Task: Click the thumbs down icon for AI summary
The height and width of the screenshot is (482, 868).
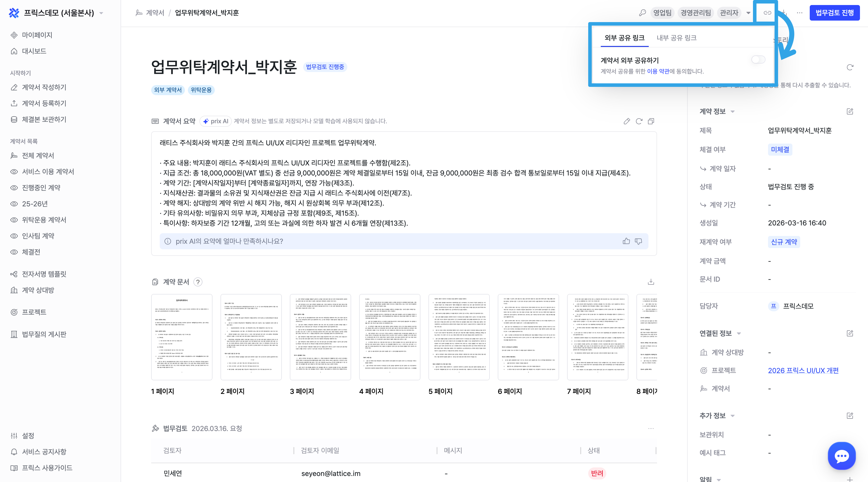Action: (638, 241)
